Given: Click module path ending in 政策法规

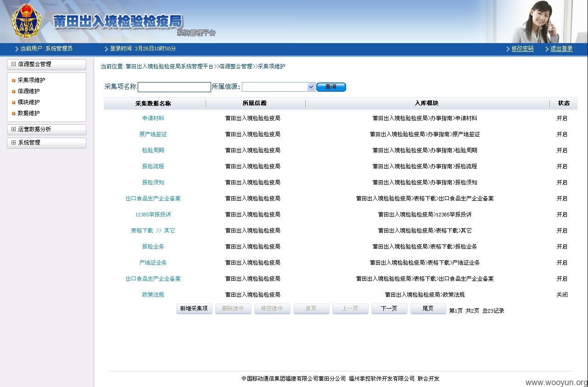Looking at the screenshot, I should click(425, 295).
